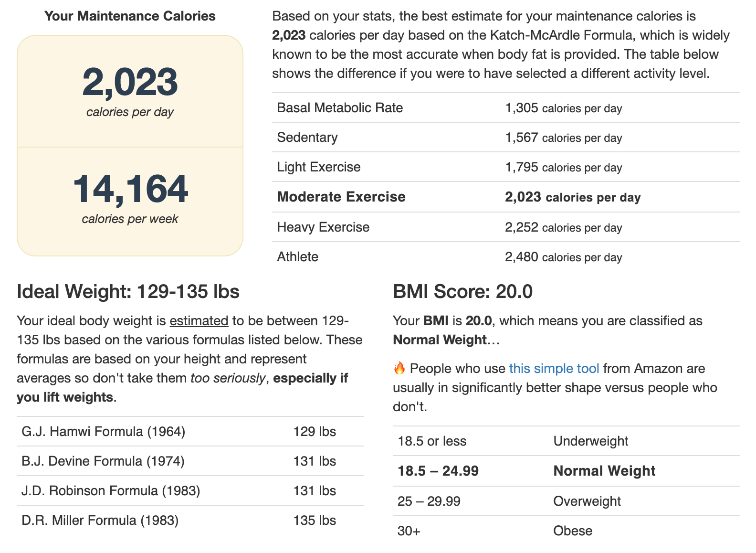Click the fire emoji icon

coord(399,368)
